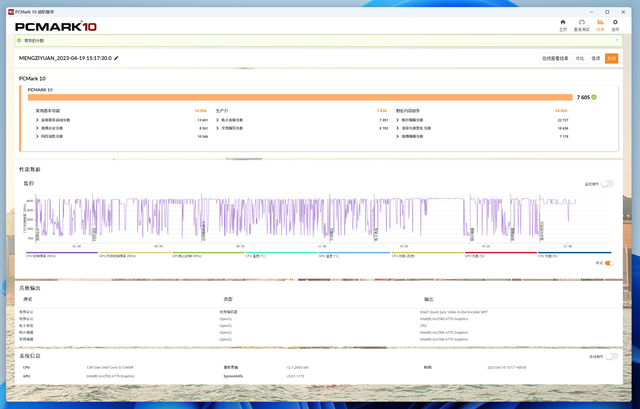Click the online results compare button
Screen dimensions: 640x409
[555, 59]
